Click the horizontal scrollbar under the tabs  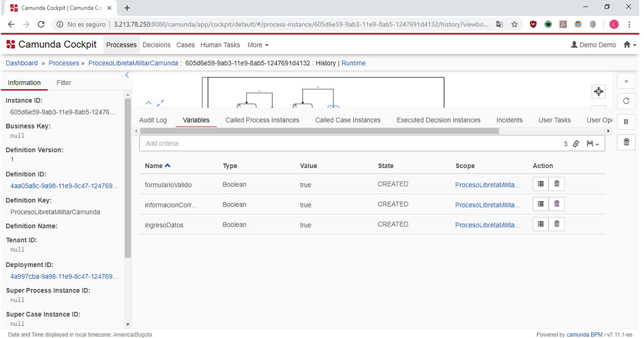(x=320, y=131)
